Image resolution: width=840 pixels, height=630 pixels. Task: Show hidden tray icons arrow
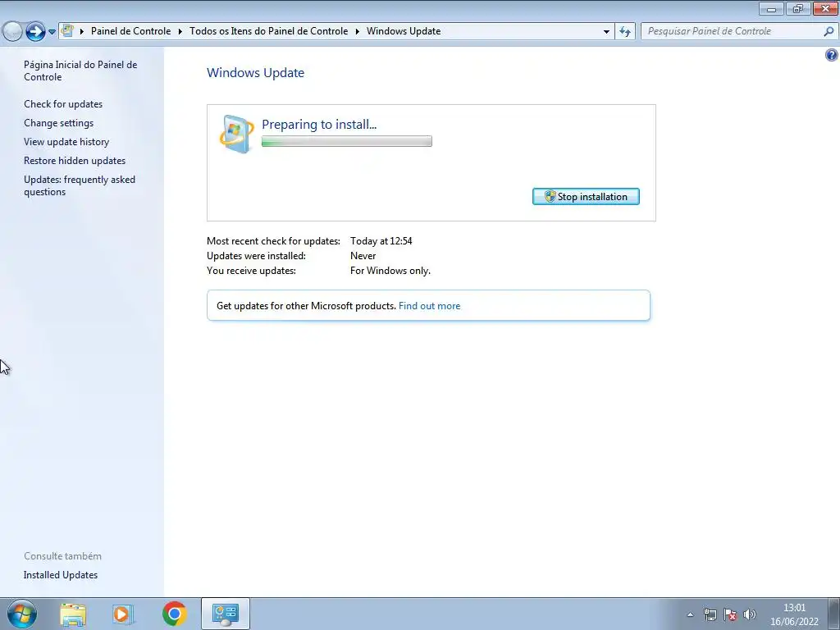691,614
